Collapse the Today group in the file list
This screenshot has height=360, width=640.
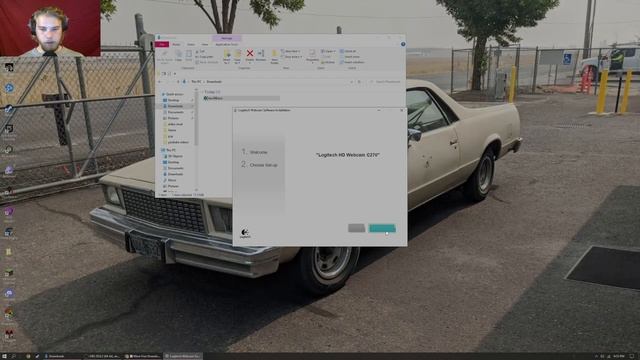click(x=202, y=92)
